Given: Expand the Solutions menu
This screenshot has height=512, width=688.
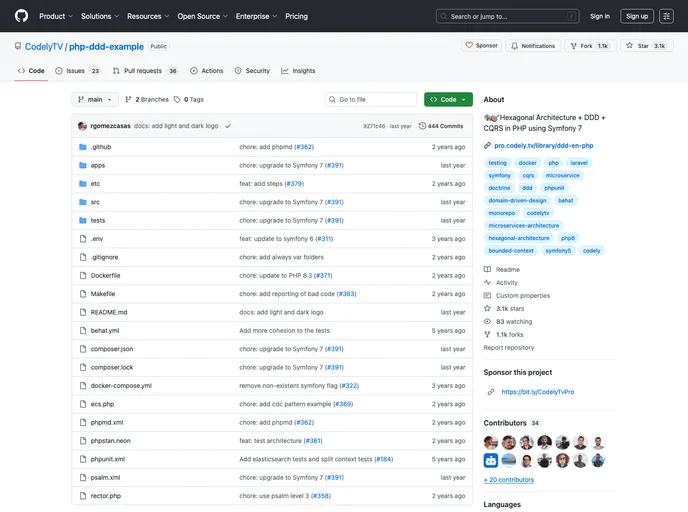Looking at the screenshot, I should point(100,16).
